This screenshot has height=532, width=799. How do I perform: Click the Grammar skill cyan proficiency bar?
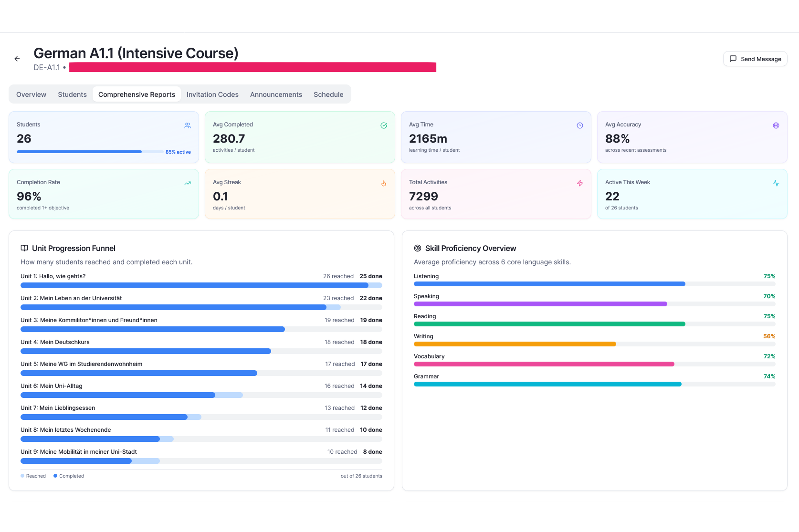[595, 384]
